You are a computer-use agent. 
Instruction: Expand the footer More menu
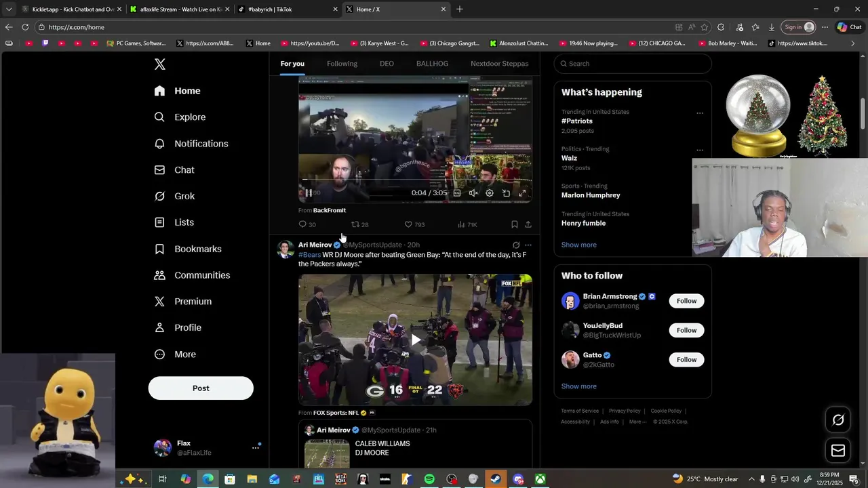point(637,422)
